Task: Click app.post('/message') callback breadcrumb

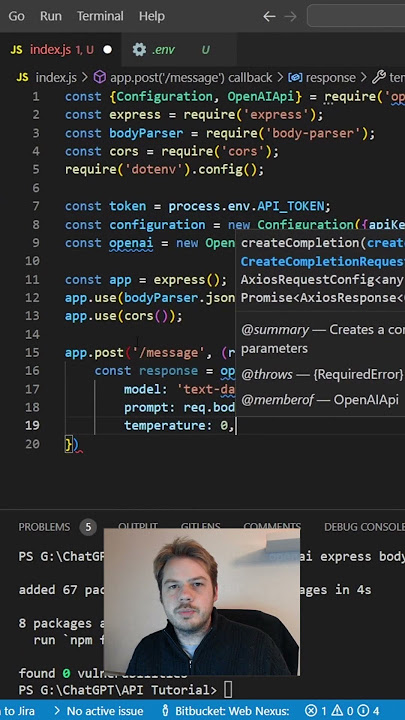Action: coord(191,78)
